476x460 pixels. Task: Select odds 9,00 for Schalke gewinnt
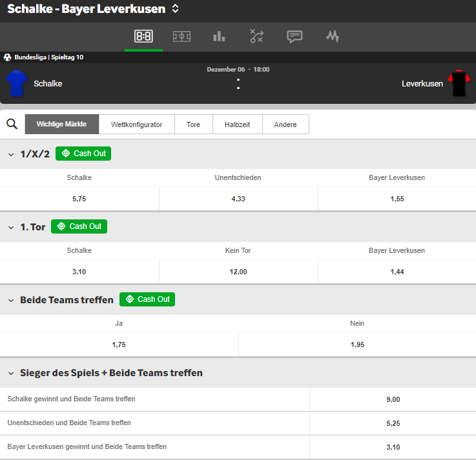(x=393, y=399)
